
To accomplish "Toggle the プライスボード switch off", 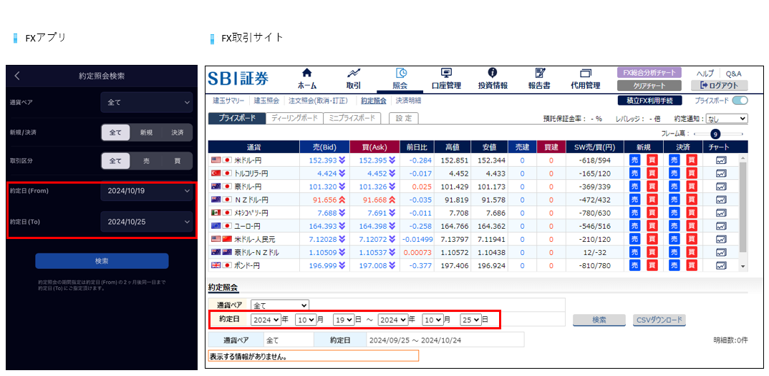I will pyautogui.click(x=740, y=100).
